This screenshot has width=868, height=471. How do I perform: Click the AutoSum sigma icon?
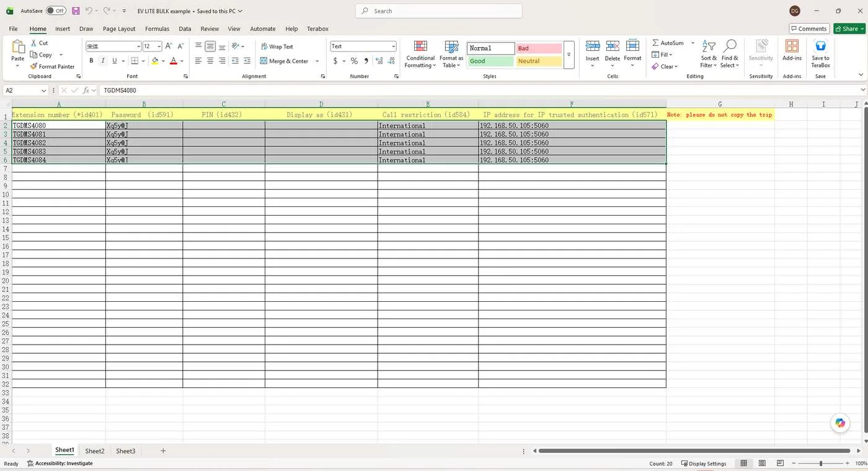point(655,43)
